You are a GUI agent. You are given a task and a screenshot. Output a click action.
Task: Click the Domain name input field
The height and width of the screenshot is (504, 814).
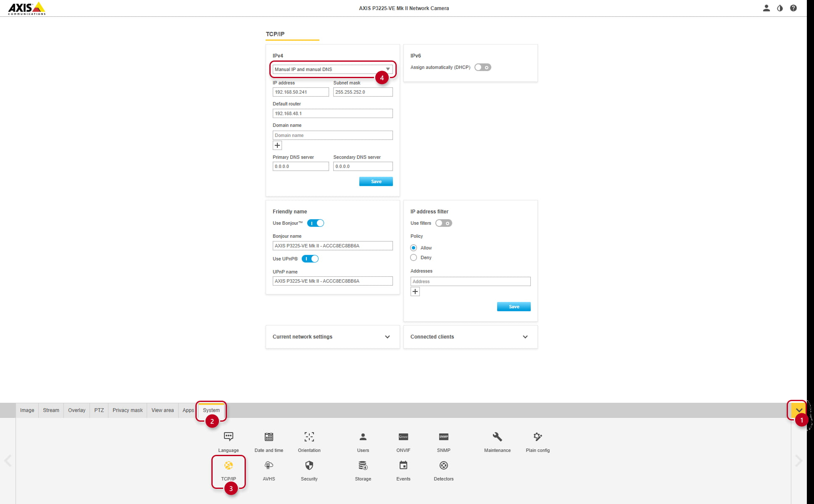(333, 135)
